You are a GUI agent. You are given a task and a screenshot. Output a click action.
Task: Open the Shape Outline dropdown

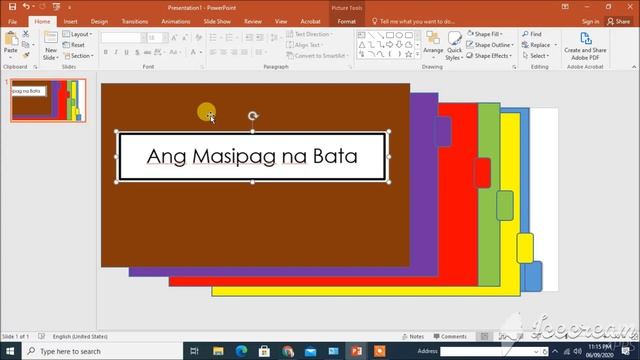[490, 44]
